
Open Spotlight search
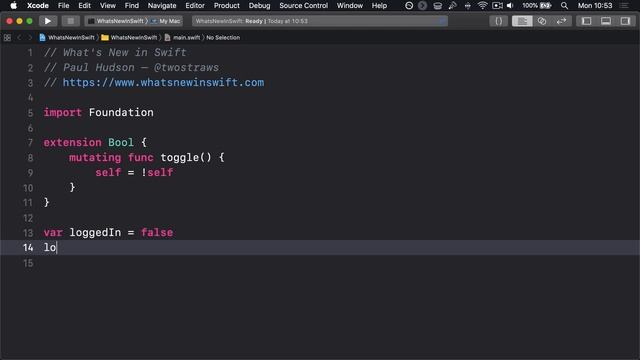(564, 5)
